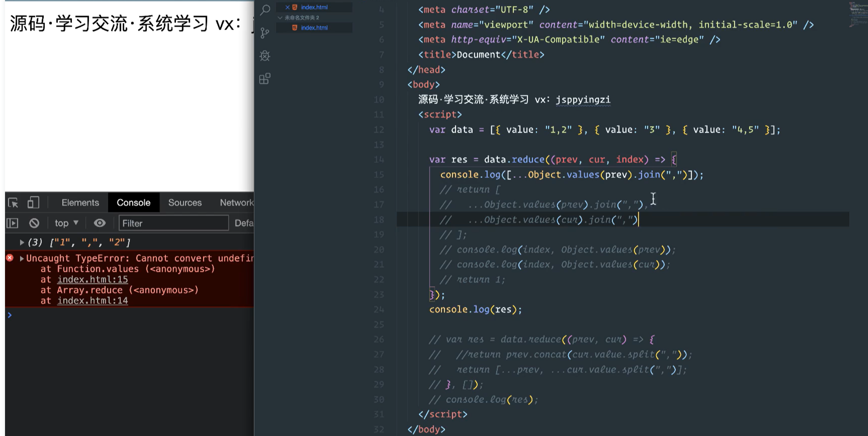Expand the Uncaught TypeError message

click(x=22, y=259)
